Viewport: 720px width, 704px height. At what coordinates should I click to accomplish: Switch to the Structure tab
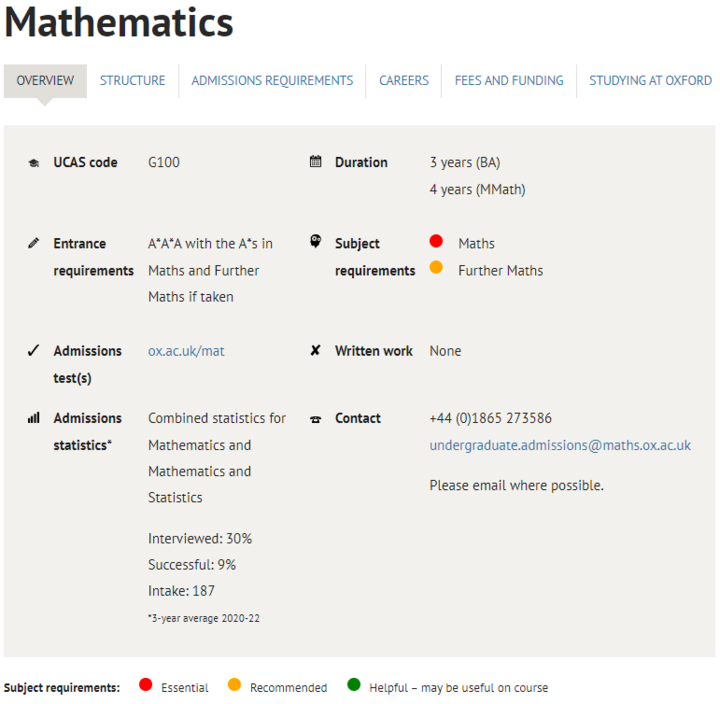tap(133, 81)
